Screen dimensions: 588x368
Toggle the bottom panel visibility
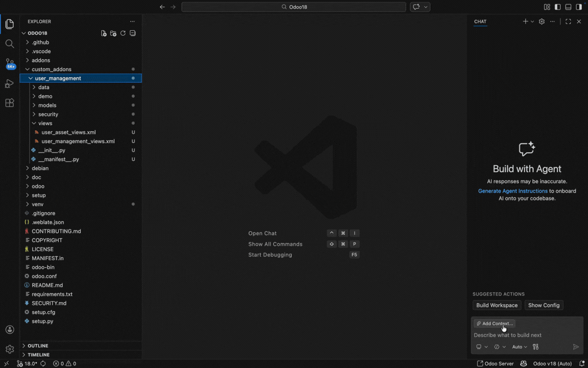(x=568, y=7)
